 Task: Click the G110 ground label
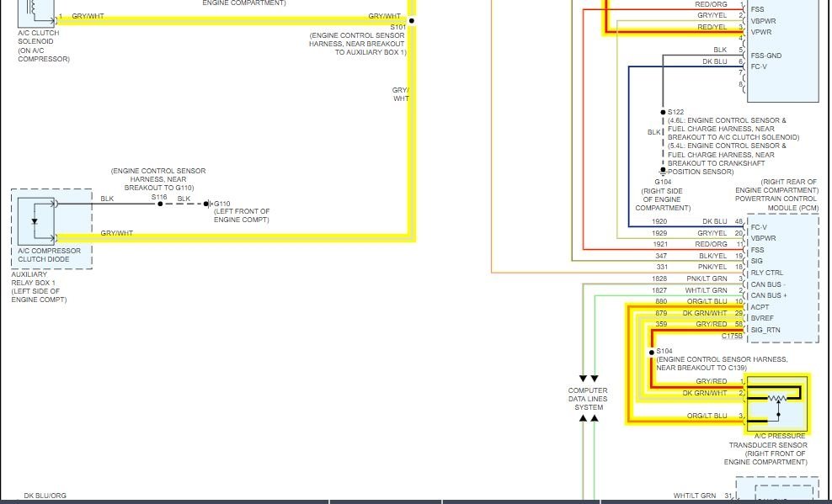pyautogui.click(x=222, y=204)
